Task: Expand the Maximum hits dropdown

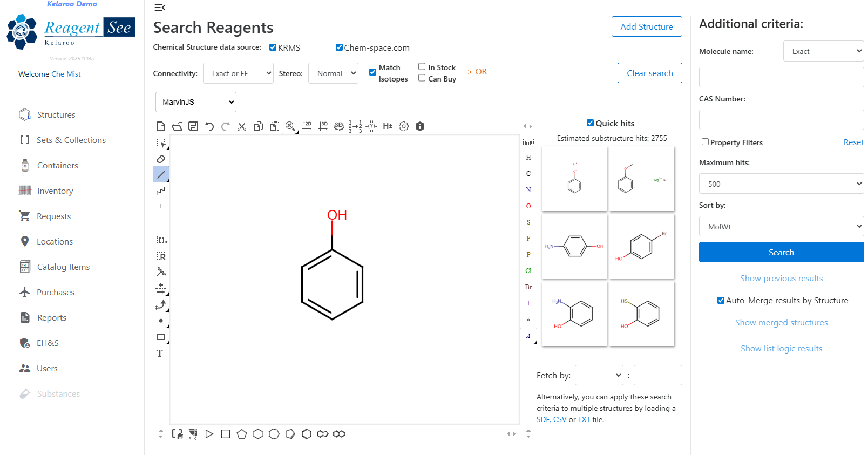Action: tap(781, 184)
